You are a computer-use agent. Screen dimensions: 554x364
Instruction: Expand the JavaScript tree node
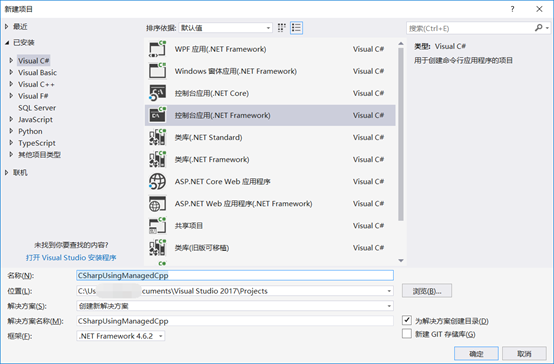[11, 119]
